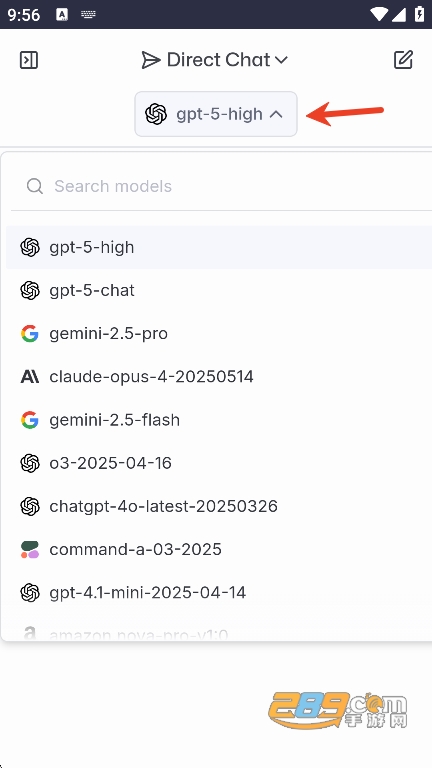Image resolution: width=432 pixels, height=768 pixels.
Task: Click the OpenAI logo next to o3-2025-04-16
Action: (x=29, y=463)
